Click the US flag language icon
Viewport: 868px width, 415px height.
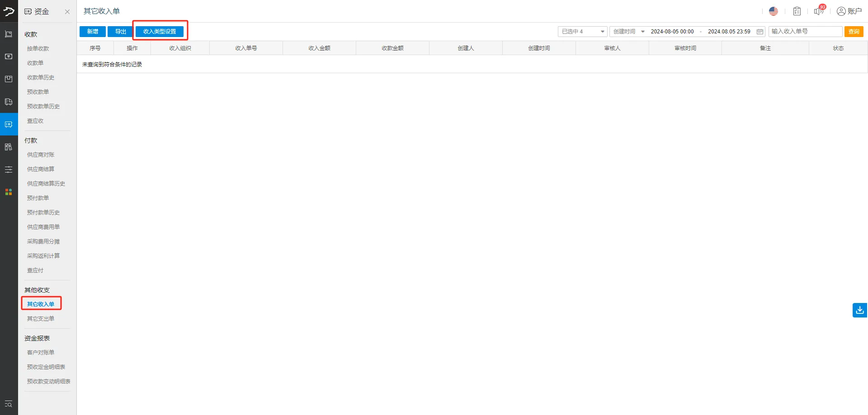click(x=773, y=11)
